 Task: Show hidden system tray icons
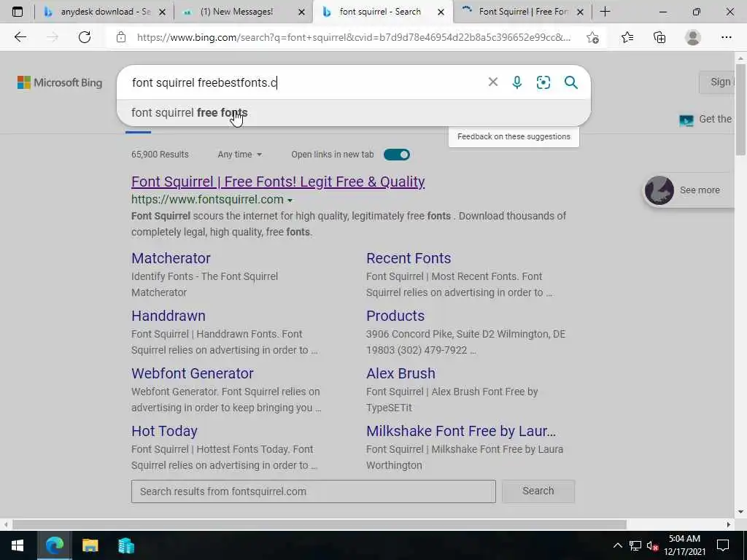pyautogui.click(x=617, y=545)
